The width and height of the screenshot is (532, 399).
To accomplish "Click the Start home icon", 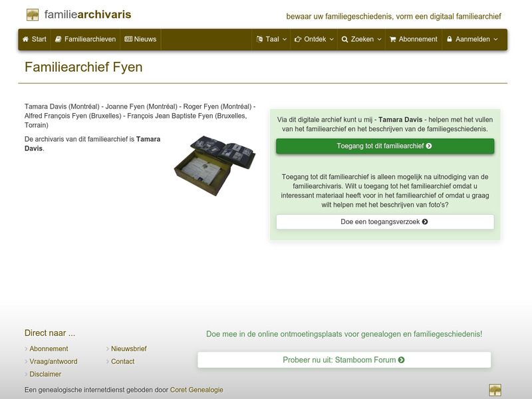I will point(25,39).
